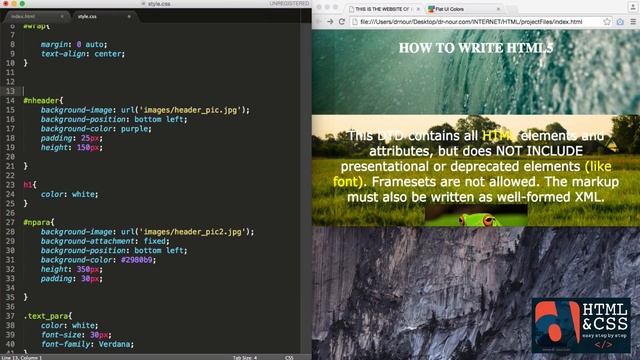Viewport: 640px width, 360px height.
Task: Click line number 13 in the gutter
Action: pyautogui.click(x=10, y=91)
